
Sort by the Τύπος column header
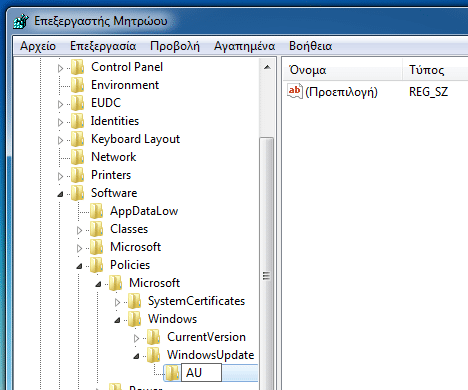pyautogui.click(x=435, y=69)
